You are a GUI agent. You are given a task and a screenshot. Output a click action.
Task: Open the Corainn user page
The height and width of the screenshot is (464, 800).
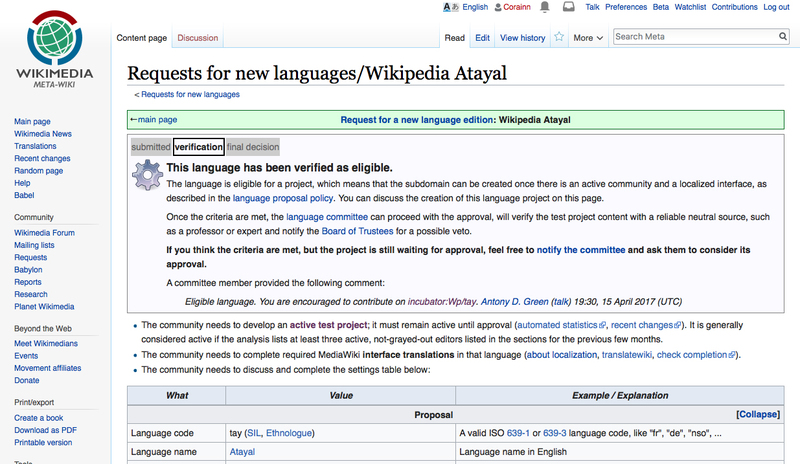pyautogui.click(x=517, y=7)
